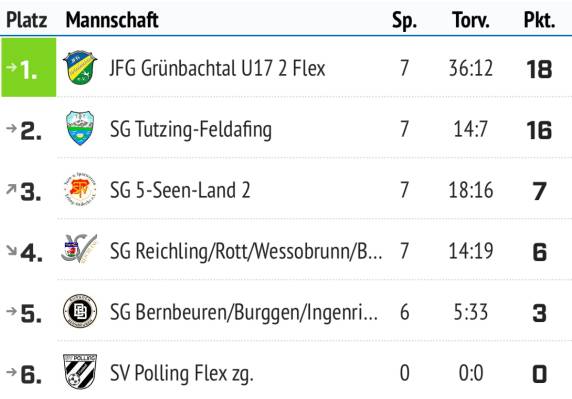Open the SV Polling Flex zg. team
Image resolution: width=572 pixels, height=399 pixels.
point(182,373)
